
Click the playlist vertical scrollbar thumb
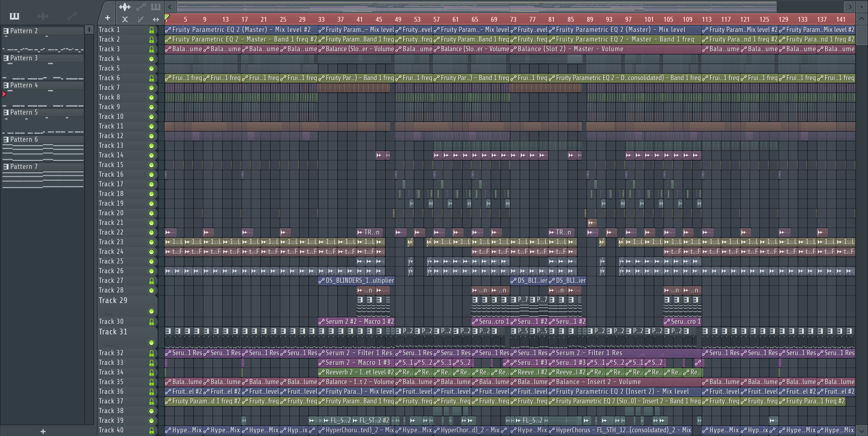pos(862,35)
